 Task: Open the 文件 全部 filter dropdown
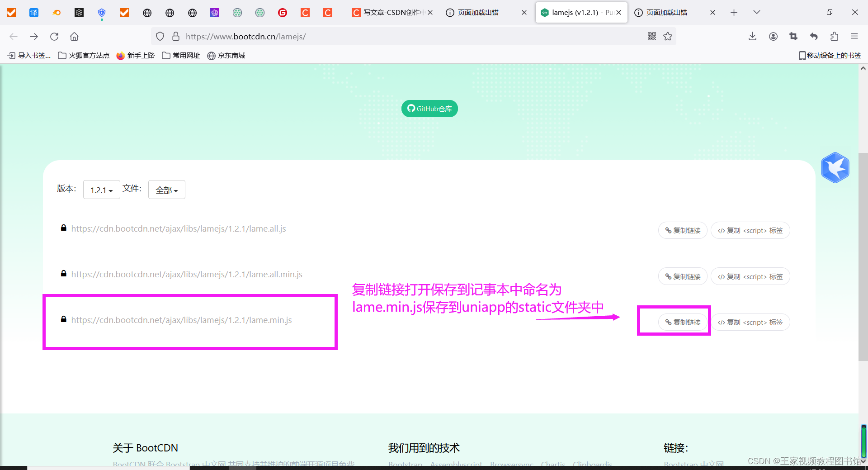tap(166, 190)
